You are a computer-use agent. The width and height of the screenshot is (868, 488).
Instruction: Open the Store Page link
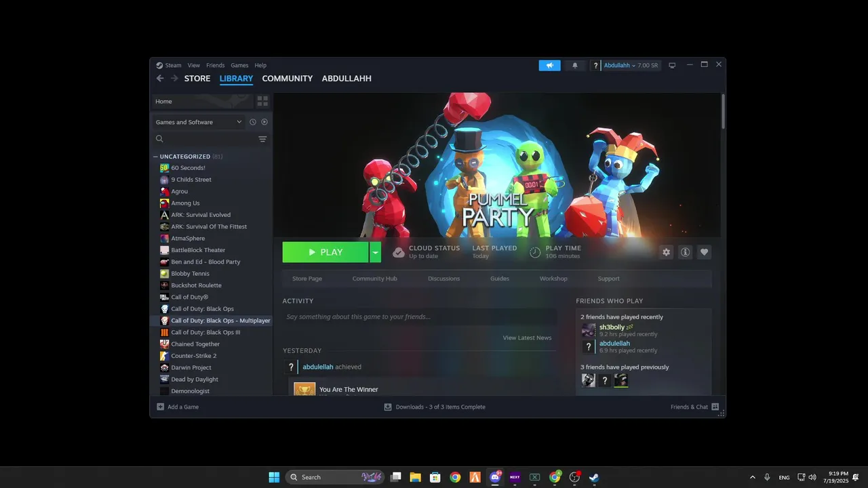(x=307, y=279)
